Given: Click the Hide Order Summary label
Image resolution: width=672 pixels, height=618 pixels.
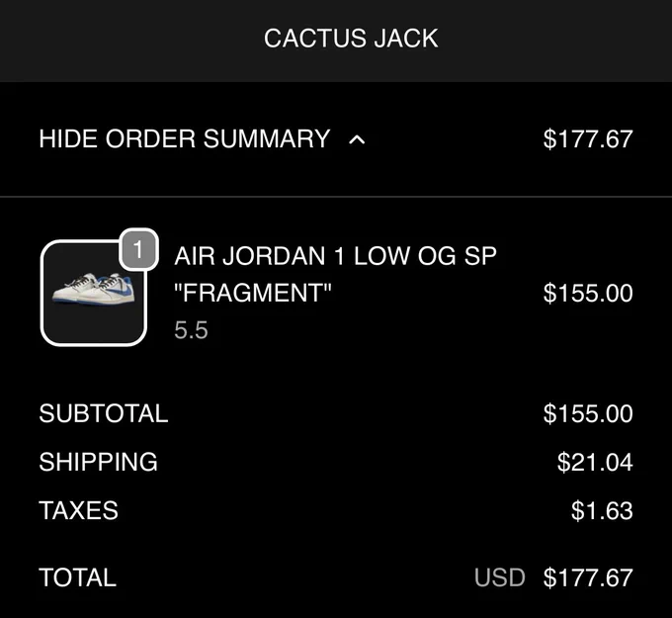Looking at the screenshot, I should 185,139.
